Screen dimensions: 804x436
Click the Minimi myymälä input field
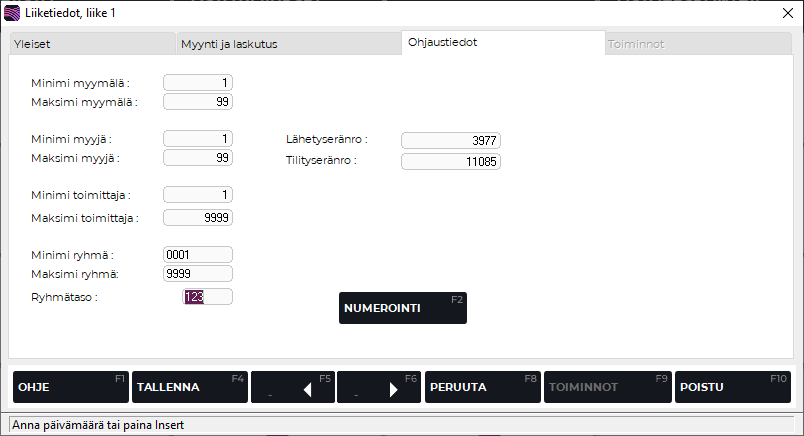198,82
